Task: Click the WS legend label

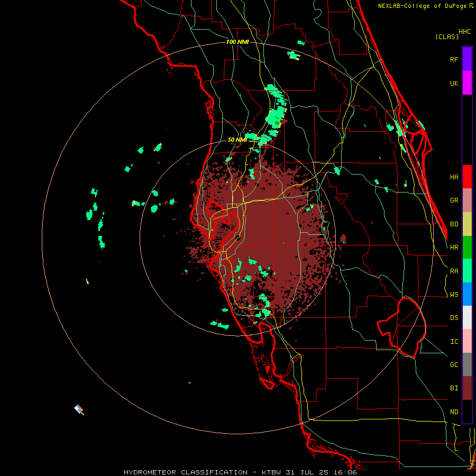Action: (454, 295)
